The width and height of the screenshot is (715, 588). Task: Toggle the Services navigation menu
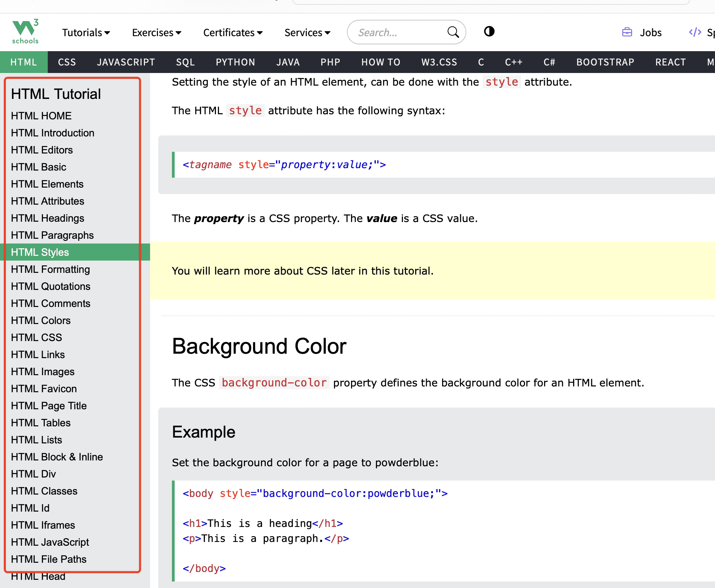307,32
